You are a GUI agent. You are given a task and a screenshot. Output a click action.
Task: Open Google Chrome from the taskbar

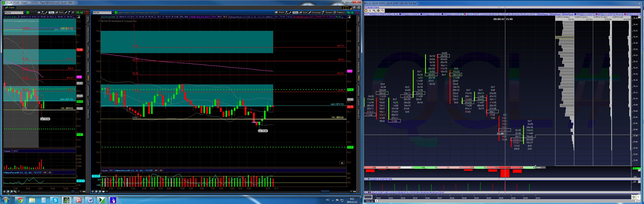tap(20, 200)
